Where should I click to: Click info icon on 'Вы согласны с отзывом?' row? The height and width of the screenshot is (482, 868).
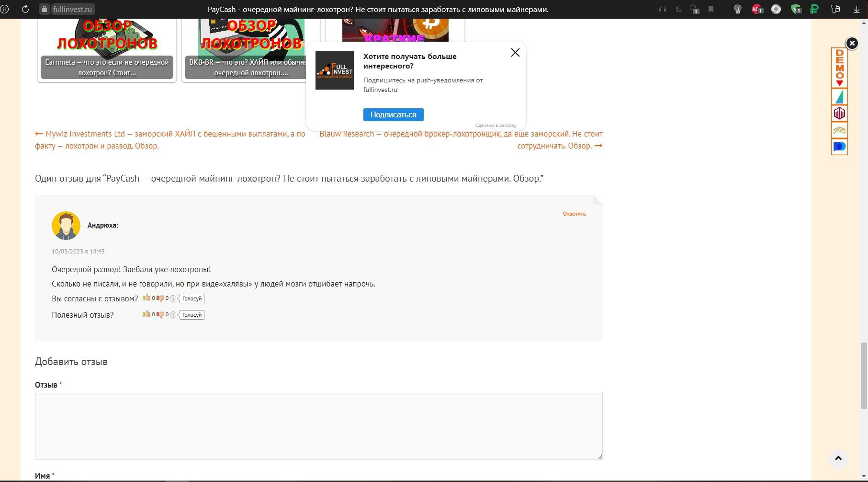pyautogui.click(x=173, y=298)
